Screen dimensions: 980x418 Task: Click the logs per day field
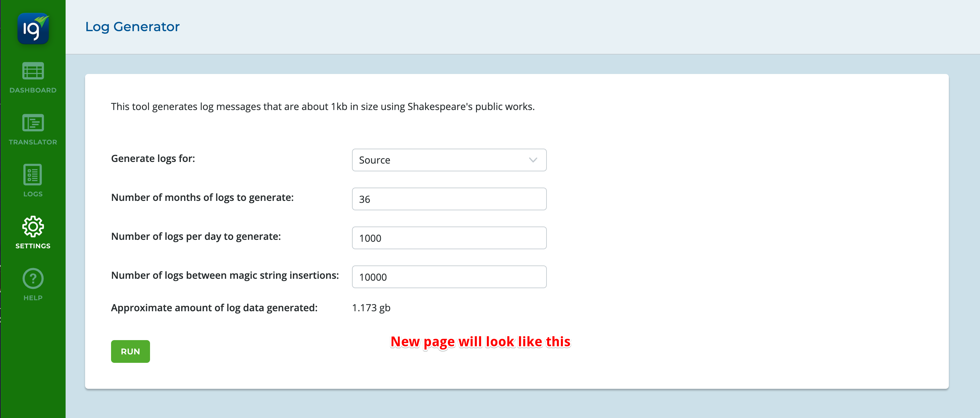(x=449, y=238)
